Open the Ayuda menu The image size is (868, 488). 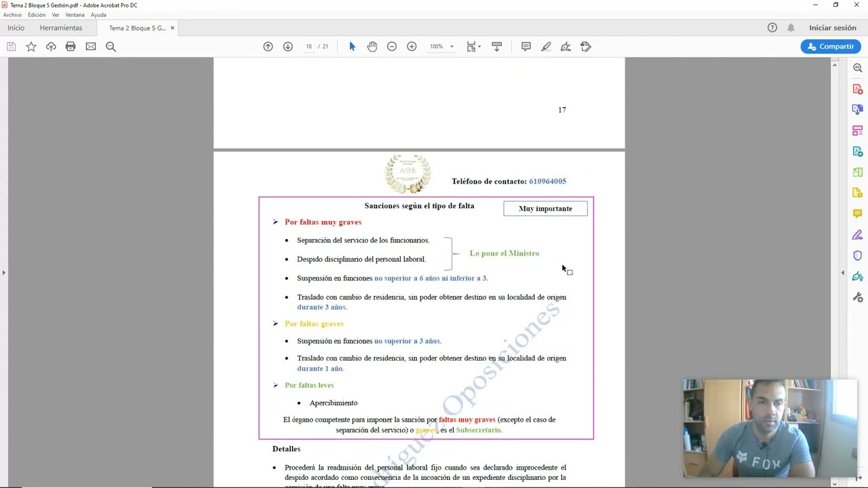(98, 15)
